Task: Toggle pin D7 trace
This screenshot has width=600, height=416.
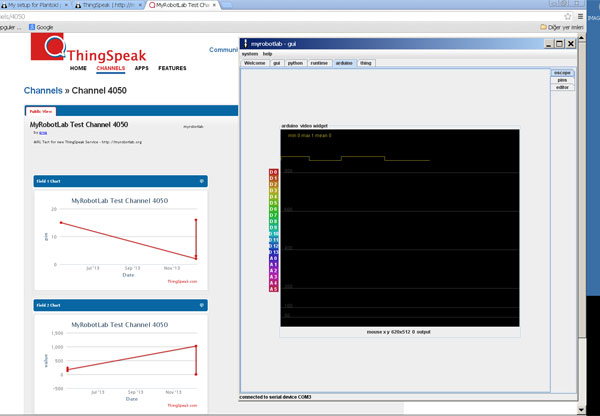Action: click(273, 215)
